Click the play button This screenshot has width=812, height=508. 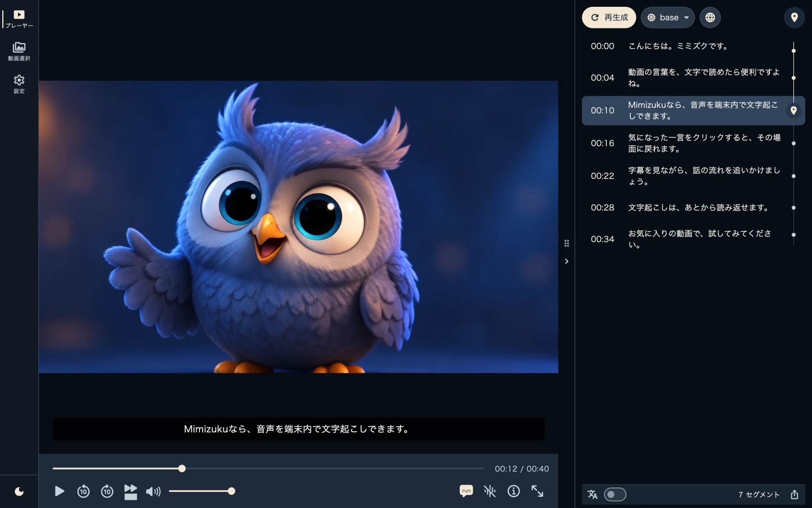[x=59, y=491]
